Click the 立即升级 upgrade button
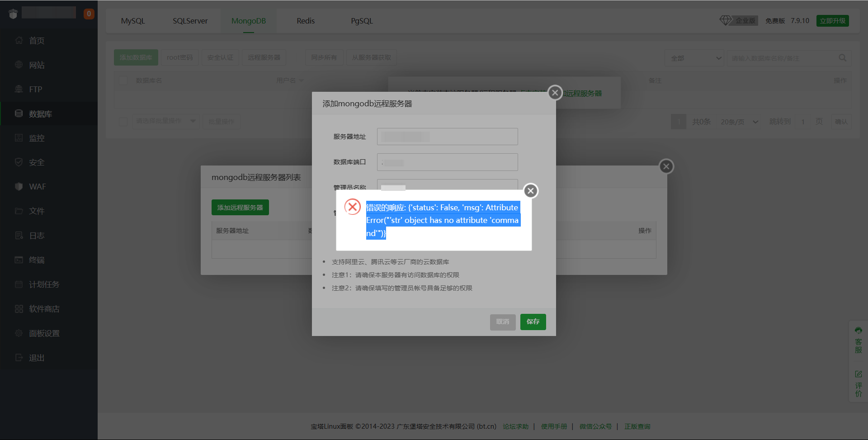 pos(833,21)
